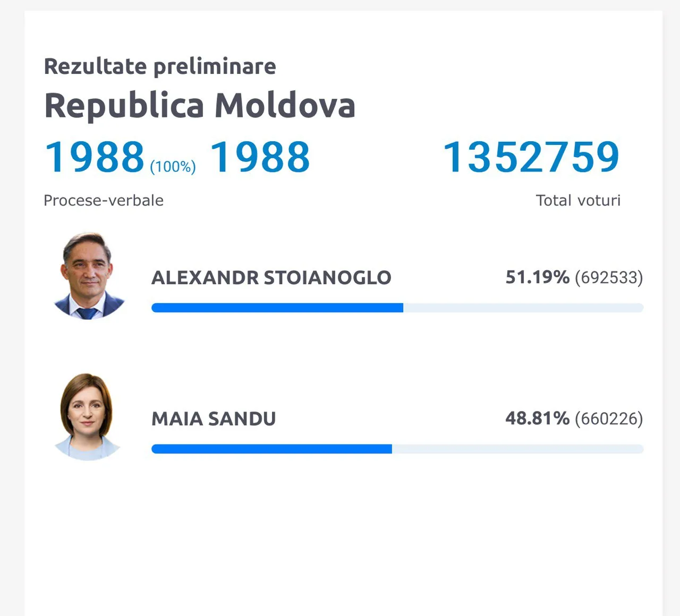Click the Procese-verbale label
Screen dimensions: 680x616
click(104, 200)
